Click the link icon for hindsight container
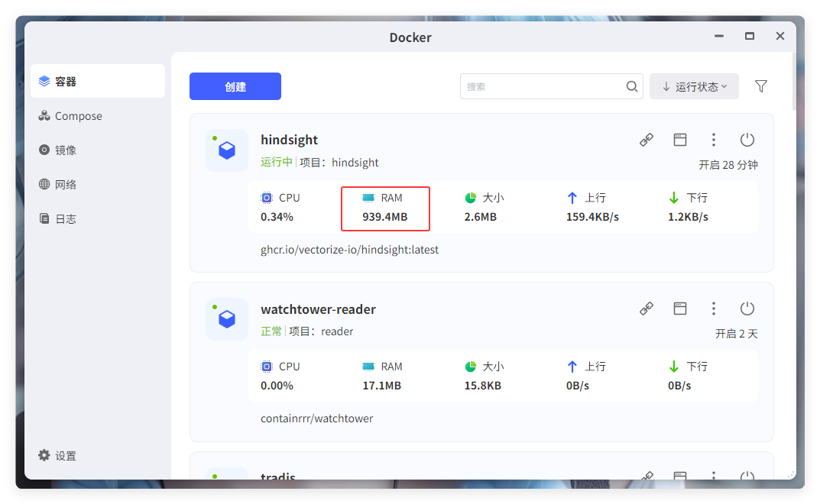 pos(647,140)
